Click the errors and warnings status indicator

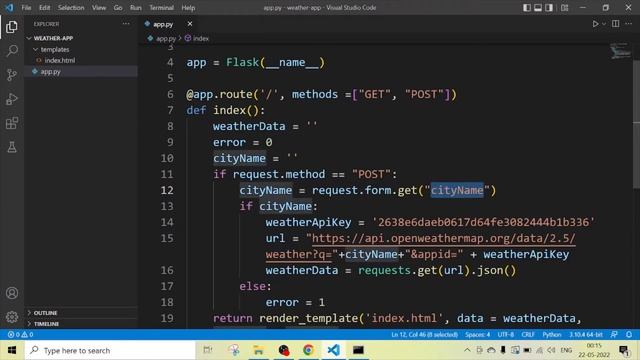(20, 335)
